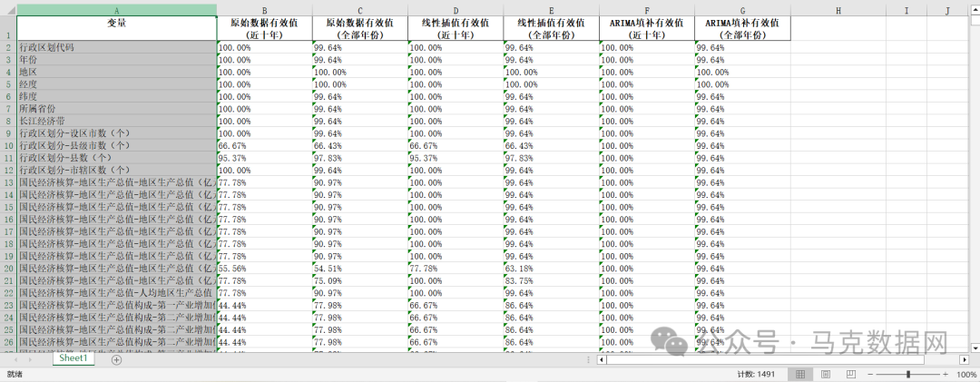This screenshot has width=980, height=382.
Task: Select the 变量 header cell
Action: (x=117, y=28)
